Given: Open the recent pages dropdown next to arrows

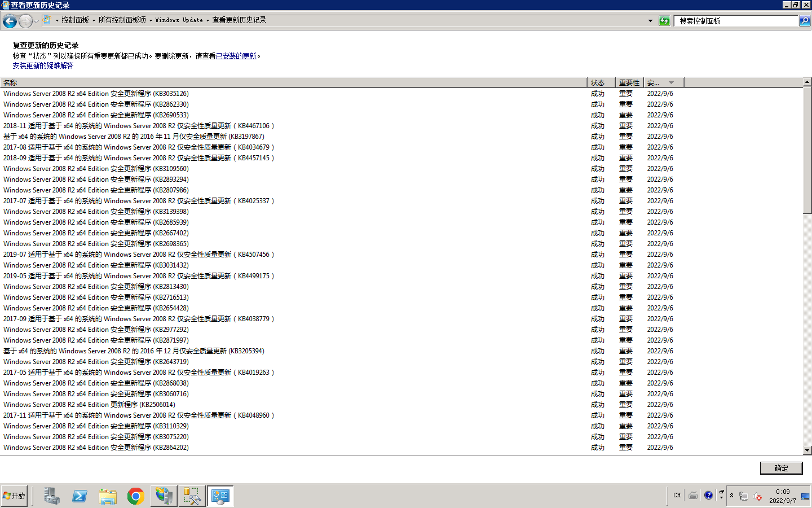Looking at the screenshot, I should 37,21.
